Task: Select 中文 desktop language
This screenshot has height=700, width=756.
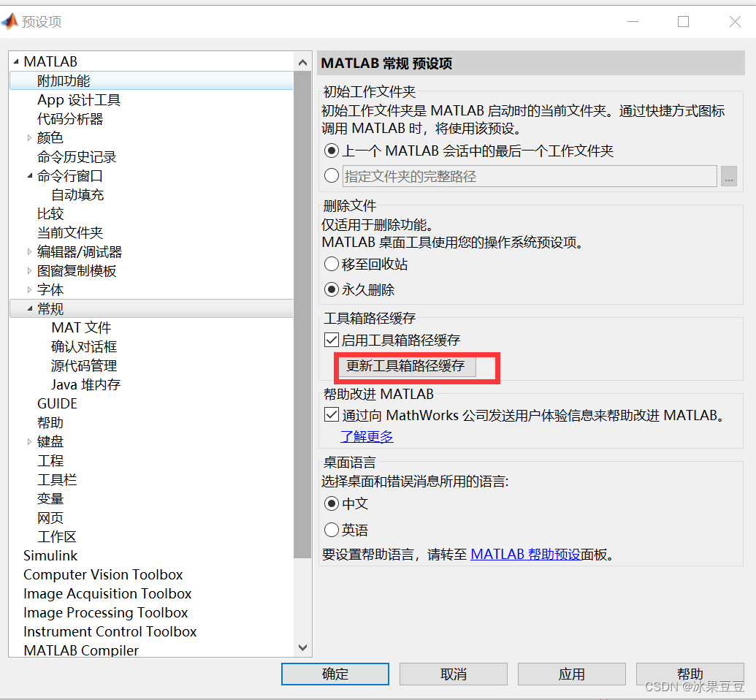Action: pyautogui.click(x=331, y=503)
